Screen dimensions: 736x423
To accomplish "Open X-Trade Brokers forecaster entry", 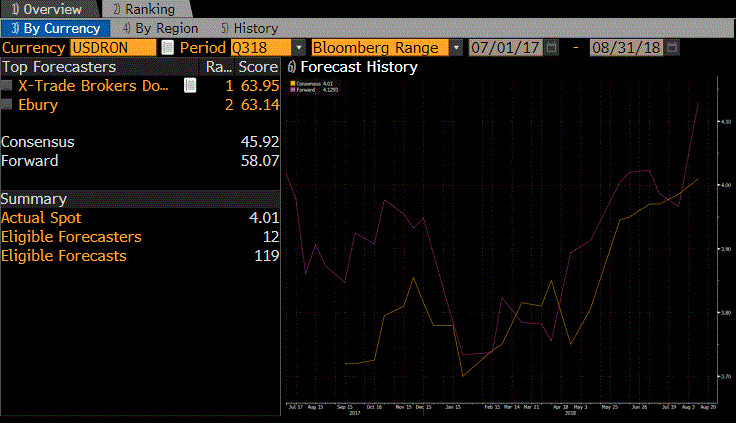I will coord(93,85).
